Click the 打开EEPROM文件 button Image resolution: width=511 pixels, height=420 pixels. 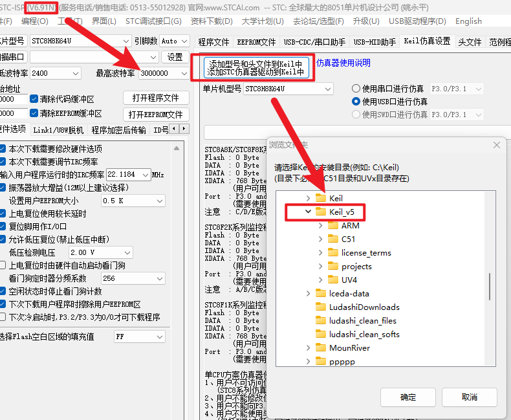click(x=156, y=115)
